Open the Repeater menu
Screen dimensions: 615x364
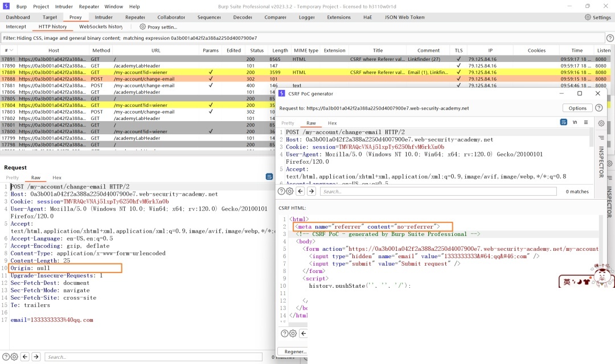(89, 6)
